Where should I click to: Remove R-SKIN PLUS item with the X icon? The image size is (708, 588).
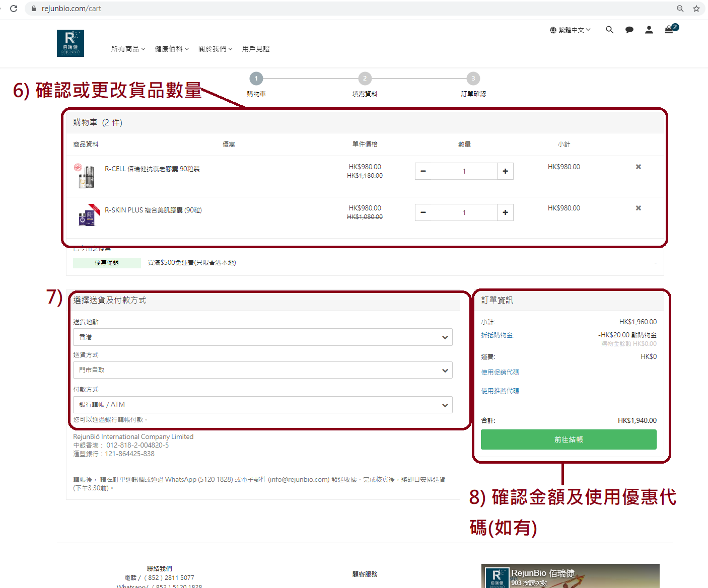click(x=639, y=208)
